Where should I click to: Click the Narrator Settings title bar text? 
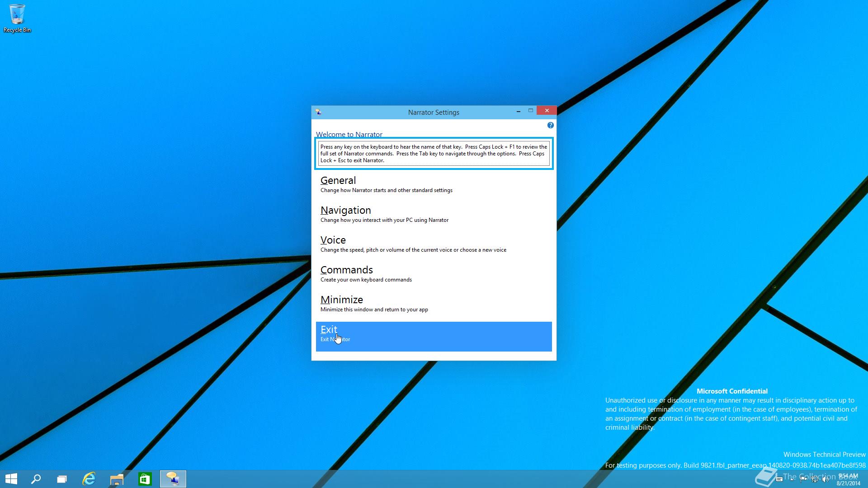434,112
